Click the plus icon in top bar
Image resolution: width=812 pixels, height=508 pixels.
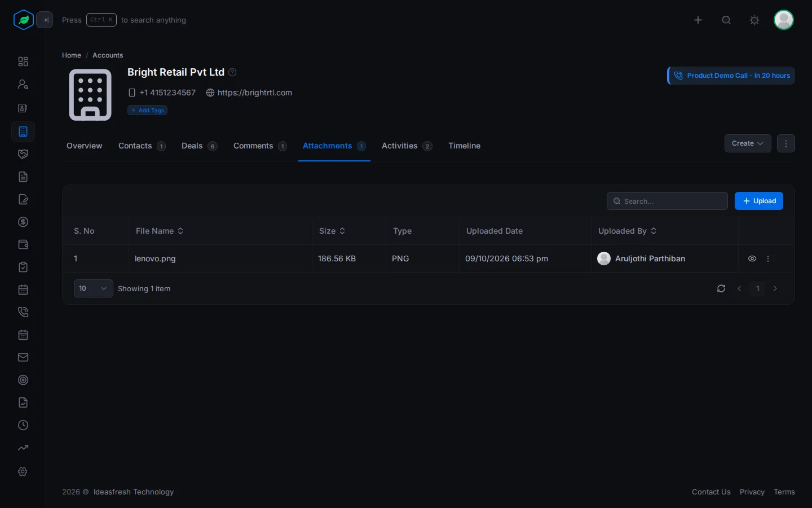click(x=698, y=20)
